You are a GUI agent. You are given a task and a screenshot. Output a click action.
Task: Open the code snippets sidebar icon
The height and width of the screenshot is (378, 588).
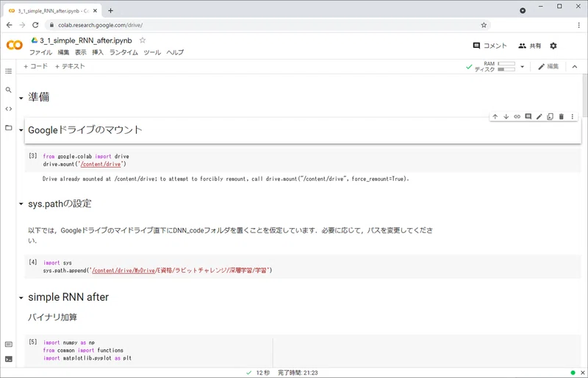pyautogui.click(x=9, y=109)
